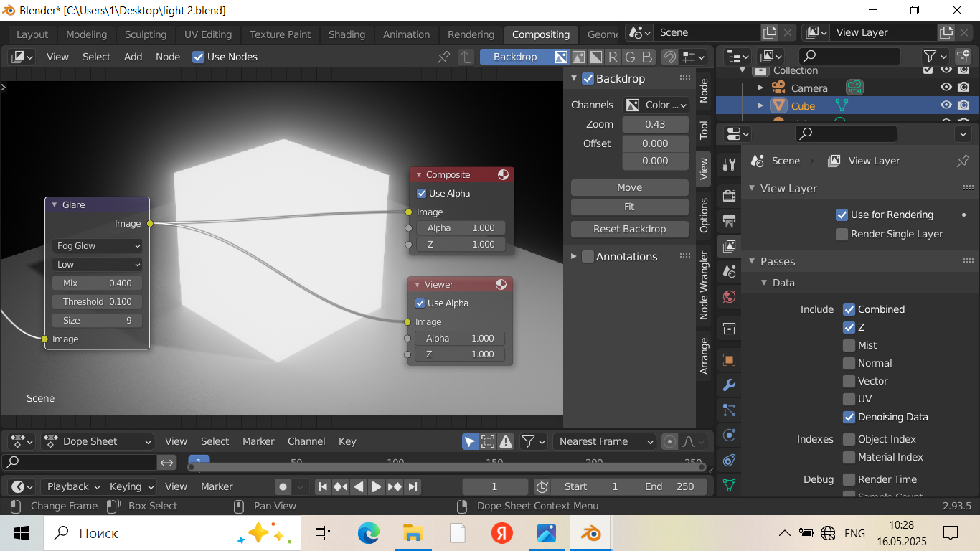Uncheck Use Alpha on Composite node
This screenshot has width=980, height=551.
point(421,194)
